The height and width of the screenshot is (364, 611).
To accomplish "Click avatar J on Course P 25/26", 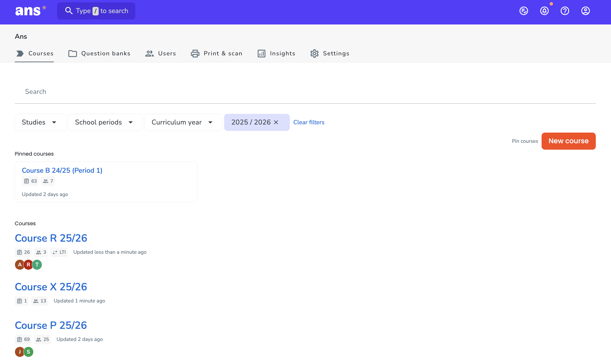I will coord(20,352).
